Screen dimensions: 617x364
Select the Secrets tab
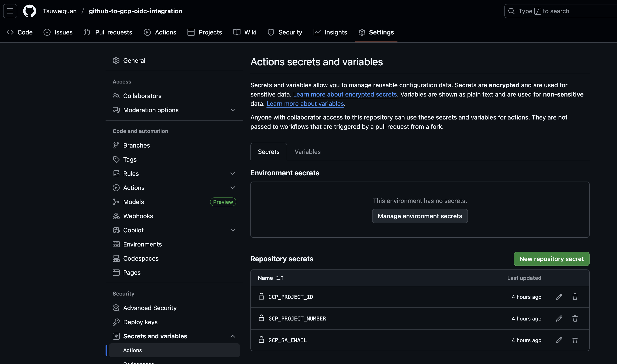click(269, 152)
